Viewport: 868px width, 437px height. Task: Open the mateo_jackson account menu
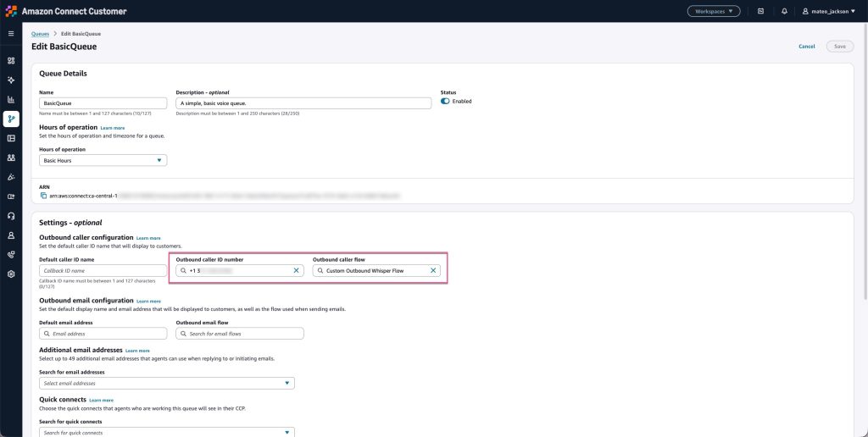click(x=829, y=11)
